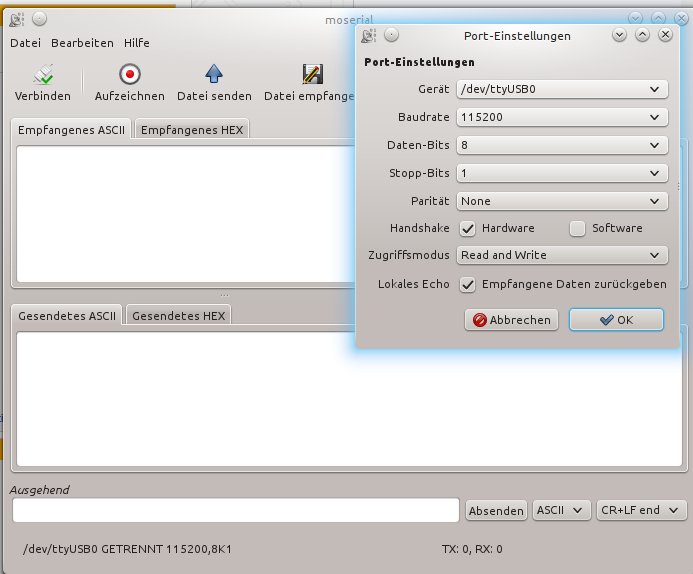Minimize the Port-Einstellungen dialog
This screenshot has width=693, height=574.
coord(619,34)
